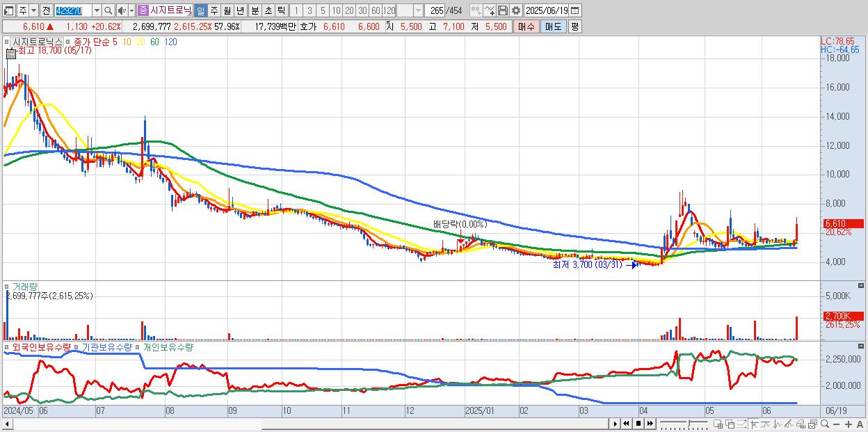Toggle the 120-day moving average legend
The width and height of the screenshot is (868, 432).
170,42
